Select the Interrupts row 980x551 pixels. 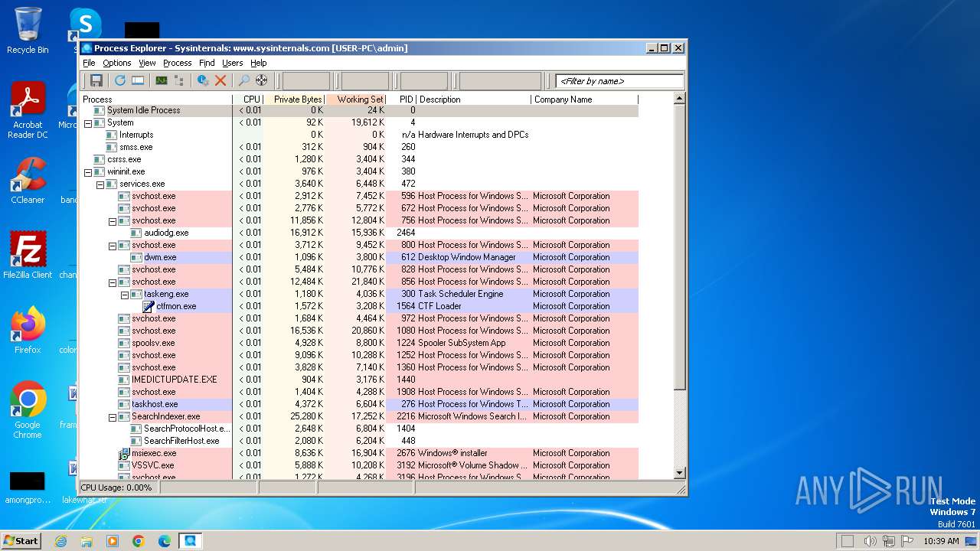pos(360,135)
